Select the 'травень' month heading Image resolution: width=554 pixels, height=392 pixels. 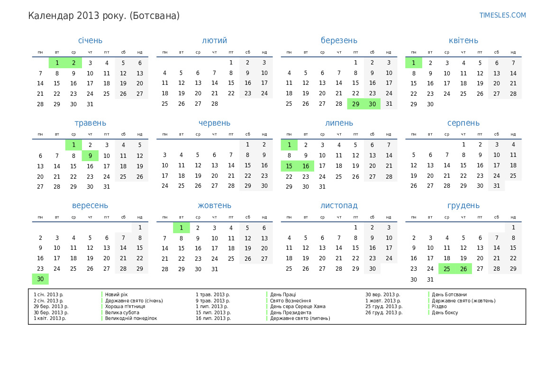point(90,123)
